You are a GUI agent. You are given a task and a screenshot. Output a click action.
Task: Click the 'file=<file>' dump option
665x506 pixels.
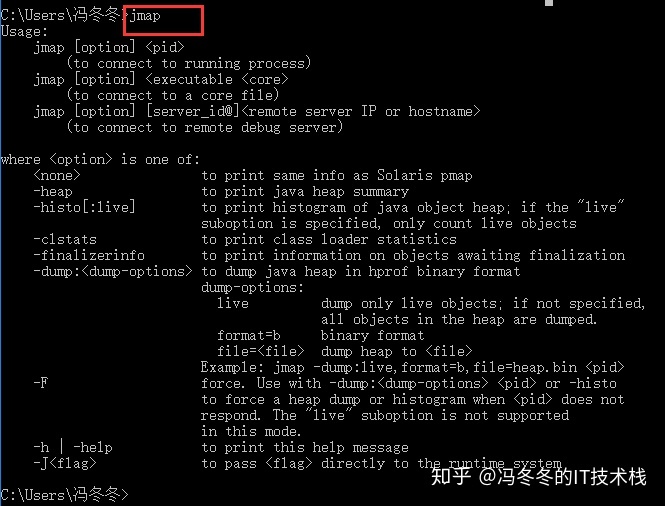click(x=261, y=351)
